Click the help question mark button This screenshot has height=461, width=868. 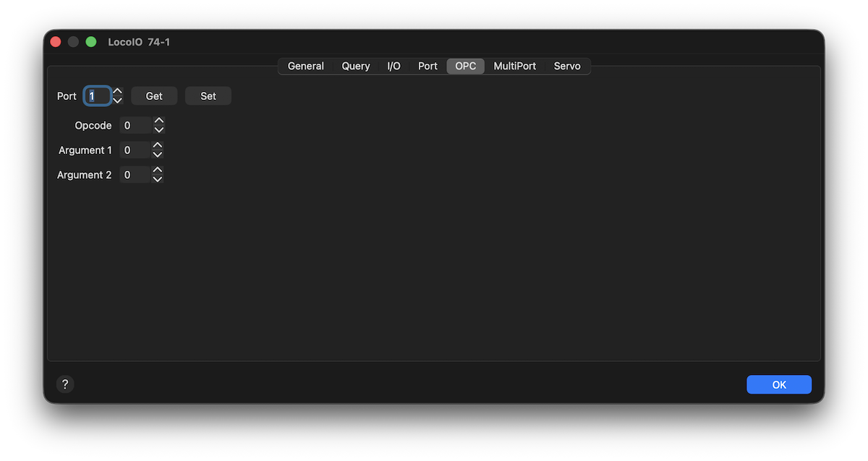pos(65,384)
